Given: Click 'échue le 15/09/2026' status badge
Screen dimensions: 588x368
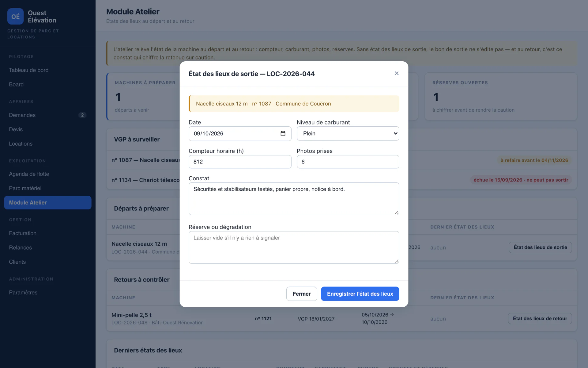Looking at the screenshot, I should coord(521,180).
